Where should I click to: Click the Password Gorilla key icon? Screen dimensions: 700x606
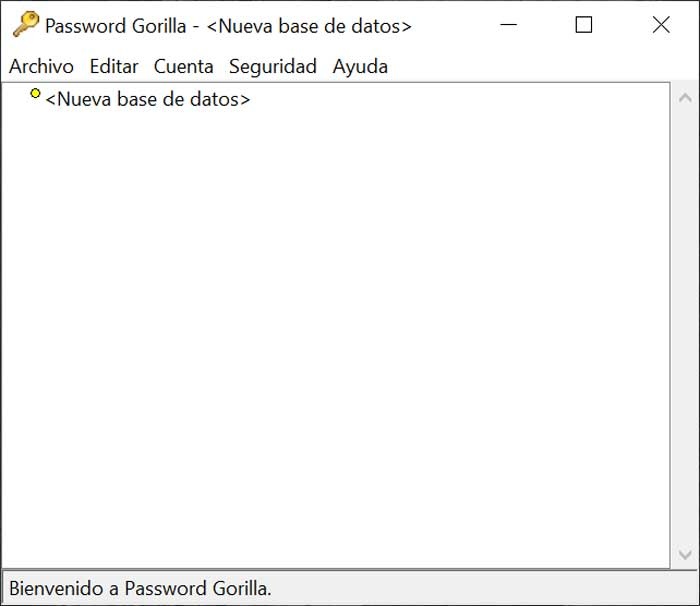pyautogui.click(x=25, y=25)
